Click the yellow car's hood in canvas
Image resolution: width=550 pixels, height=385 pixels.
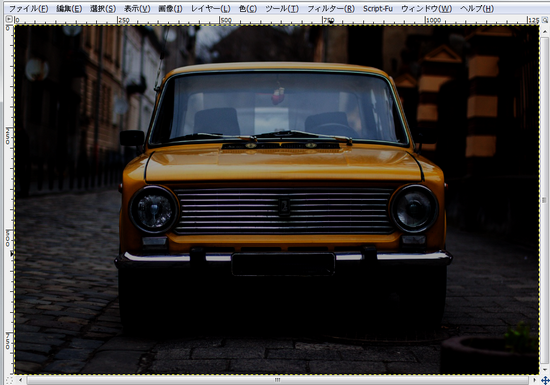(x=282, y=164)
